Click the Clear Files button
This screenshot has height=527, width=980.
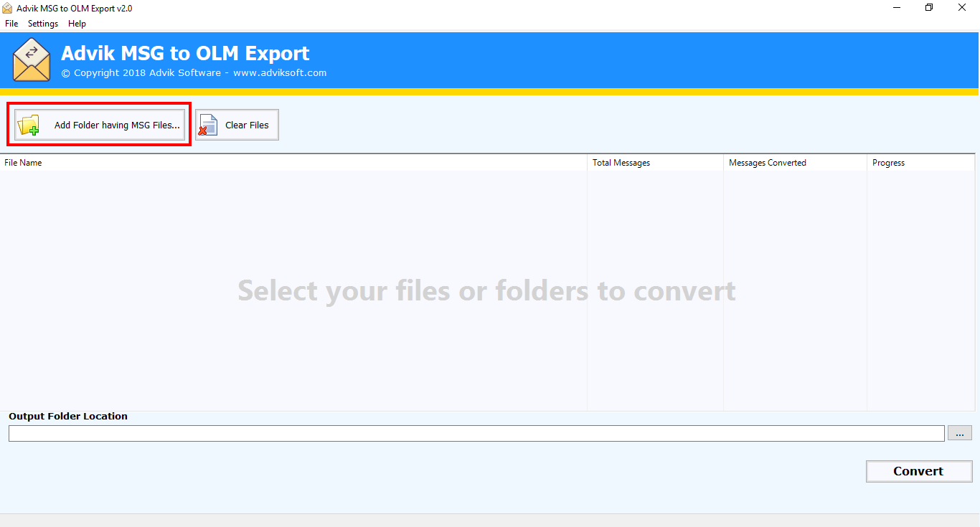[237, 125]
